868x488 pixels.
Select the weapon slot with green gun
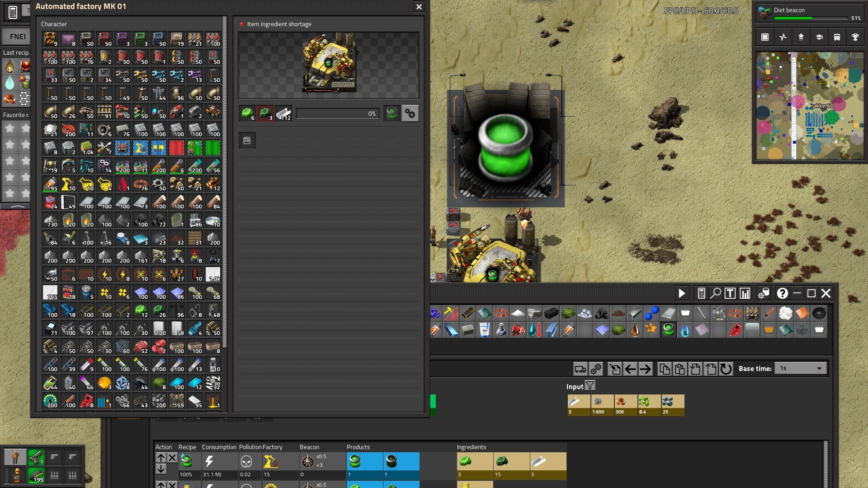click(36, 457)
